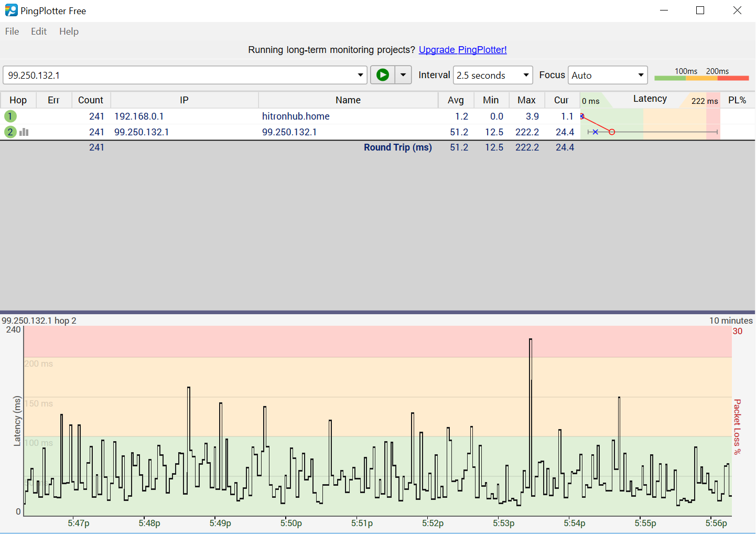Click the Err column header
756x534 pixels.
point(53,100)
